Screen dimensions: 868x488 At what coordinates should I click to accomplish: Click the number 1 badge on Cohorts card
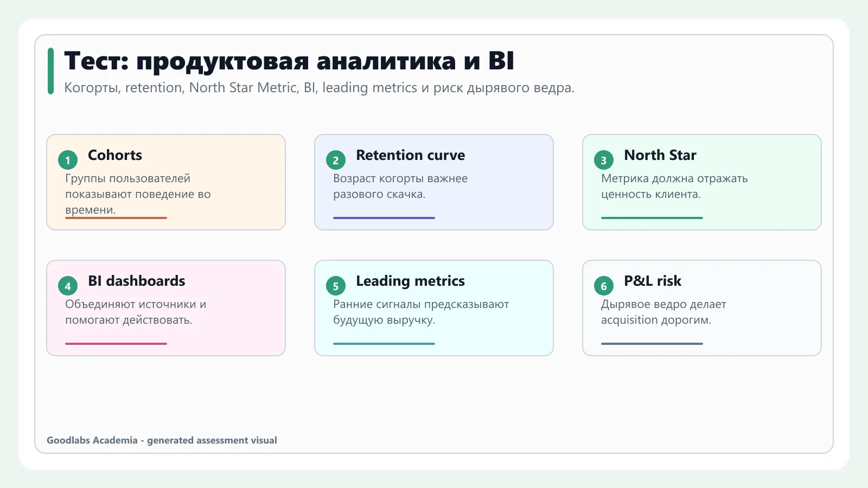68,160
